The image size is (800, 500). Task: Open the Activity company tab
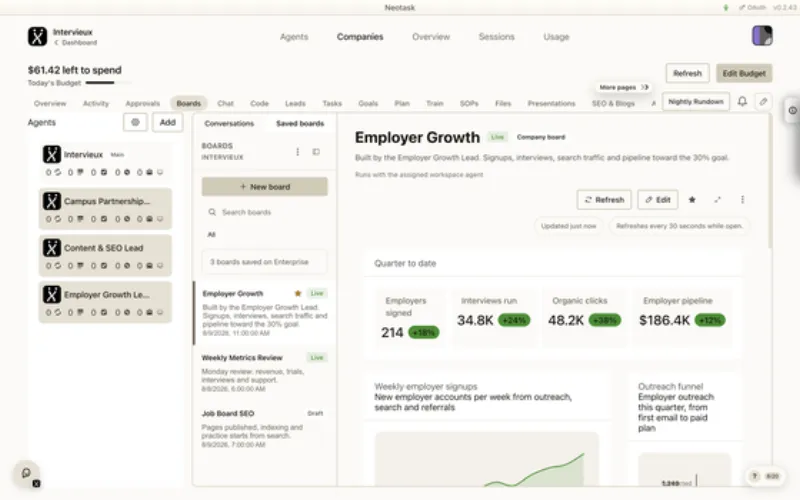click(x=96, y=104)
